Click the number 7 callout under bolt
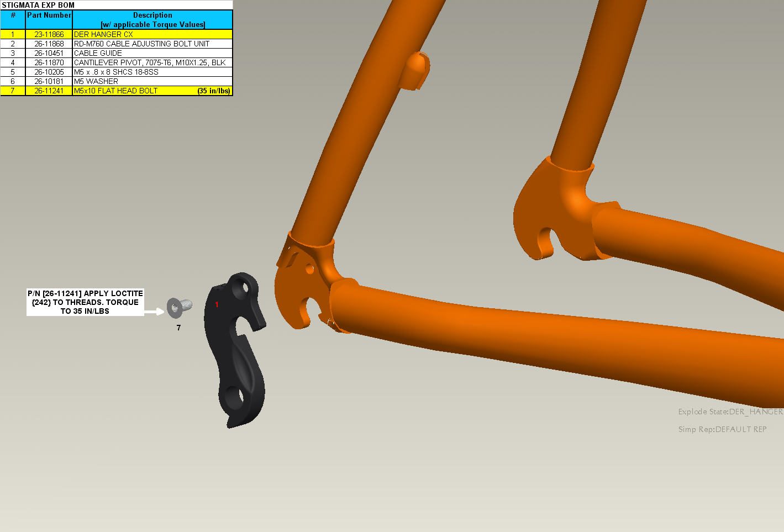The image size is (784, 532). point(178,328)
